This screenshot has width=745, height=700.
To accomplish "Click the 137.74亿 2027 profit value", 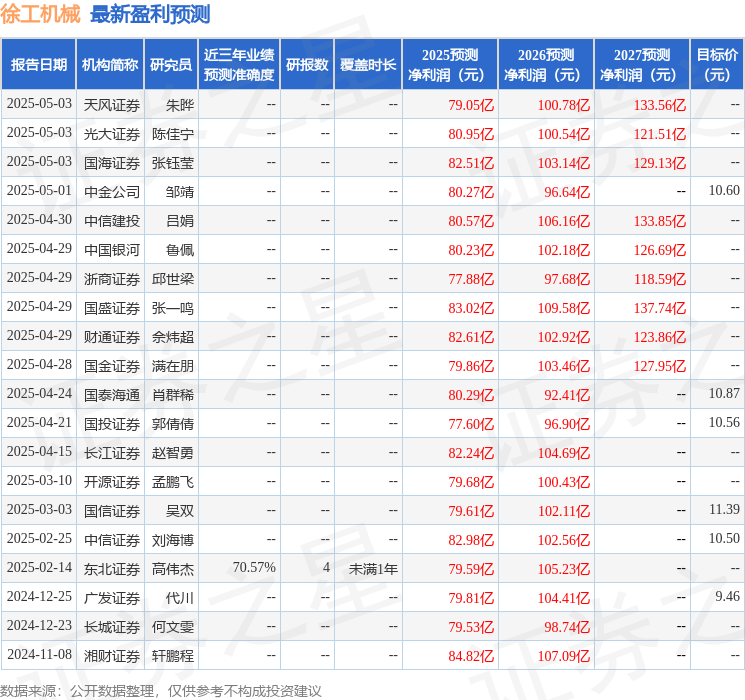I will tap(660, 308).
